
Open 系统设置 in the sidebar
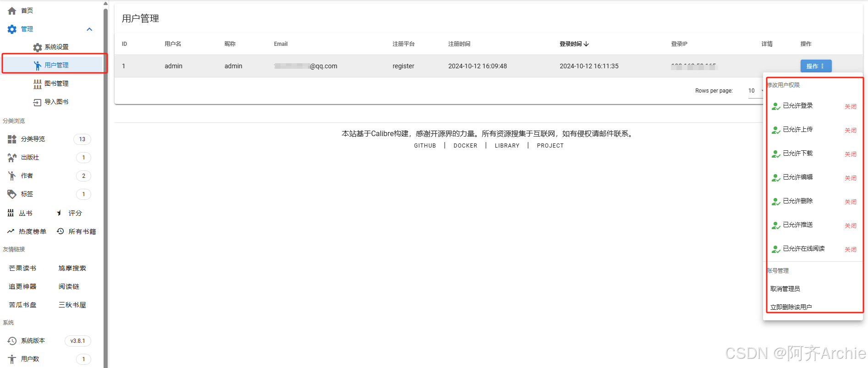[56, 47]
